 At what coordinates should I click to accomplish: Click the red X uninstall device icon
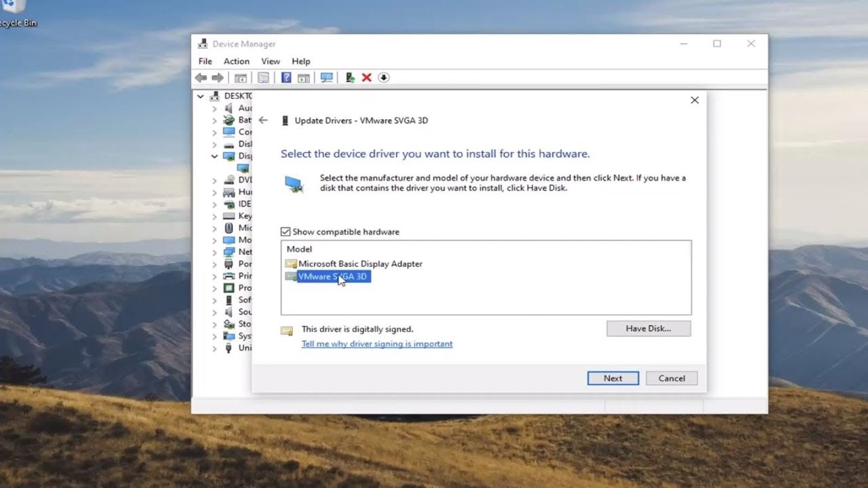(x=367, y=78)
